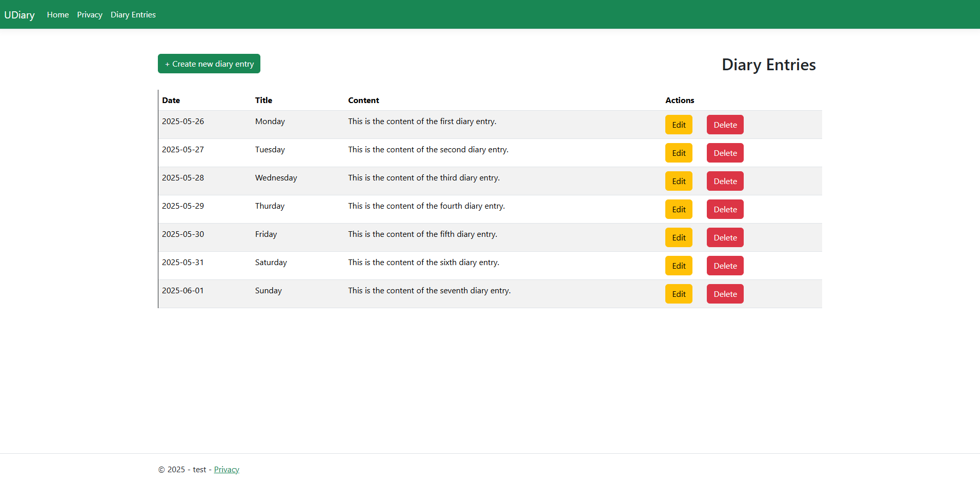Edit the Thurday diary entry

679,209
